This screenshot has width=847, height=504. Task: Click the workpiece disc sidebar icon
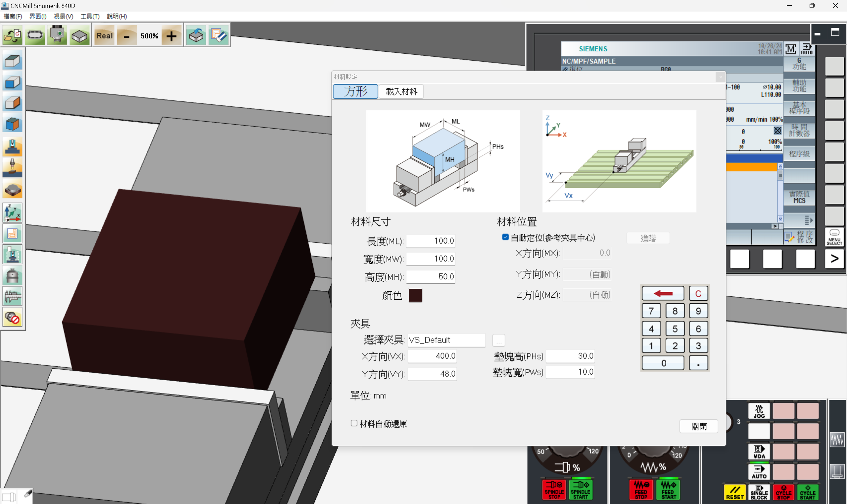13,189
